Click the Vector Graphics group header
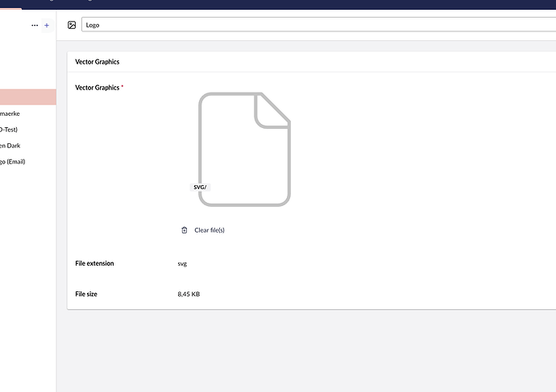556x392 pixels. click(x=98, y=62)
